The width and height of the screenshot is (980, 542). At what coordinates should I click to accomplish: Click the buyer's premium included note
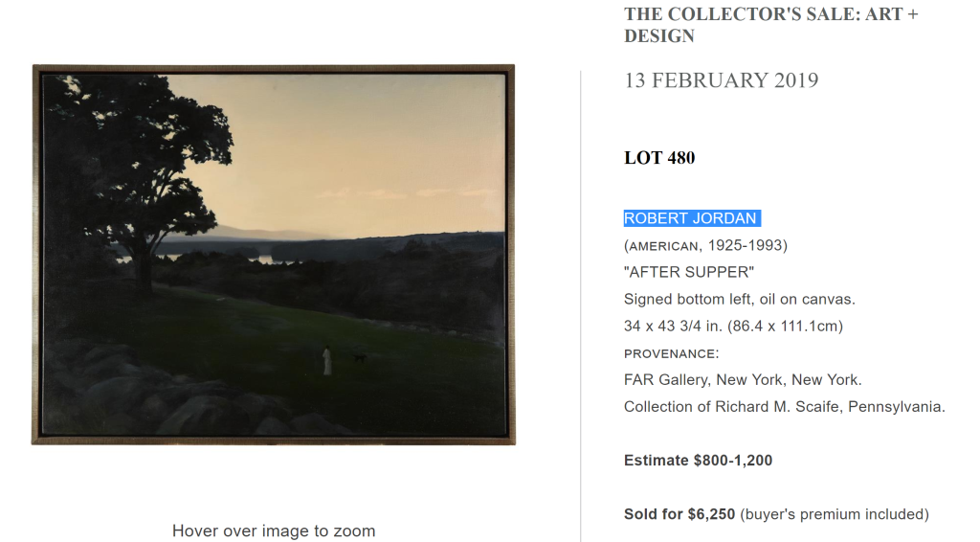(834, 514)
